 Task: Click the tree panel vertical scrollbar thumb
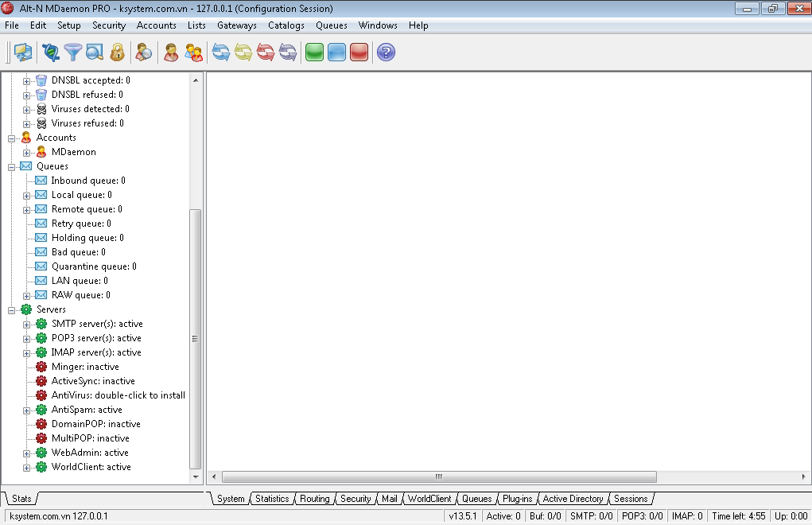click(195, 339)
